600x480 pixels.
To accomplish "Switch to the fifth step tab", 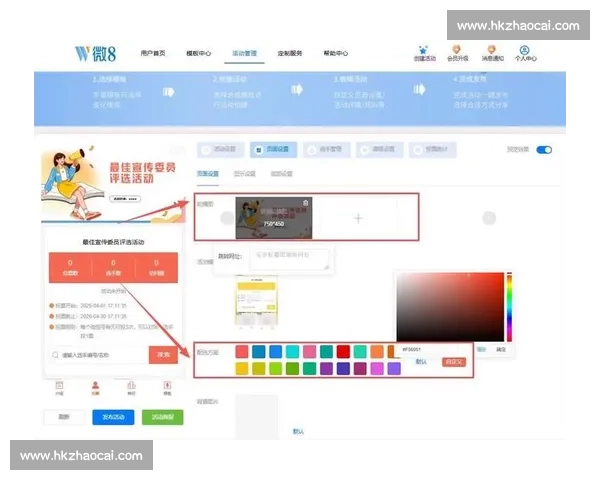I will pyautogui.click(x=432, y=149).
